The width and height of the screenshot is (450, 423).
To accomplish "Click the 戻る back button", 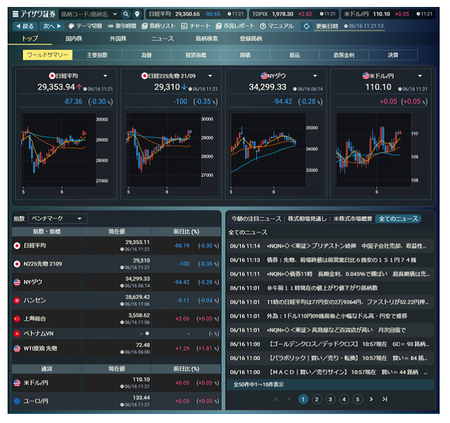I will (x=25, y=26).
